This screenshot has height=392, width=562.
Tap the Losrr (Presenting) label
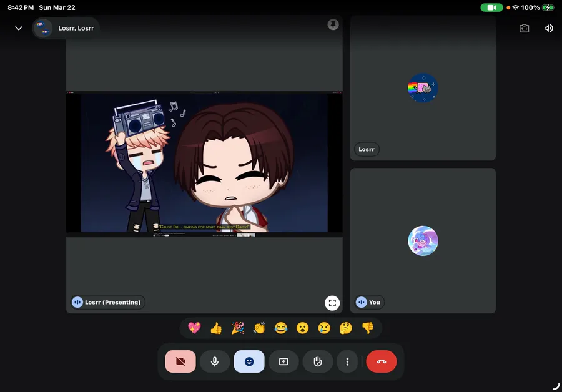(108, 302)
